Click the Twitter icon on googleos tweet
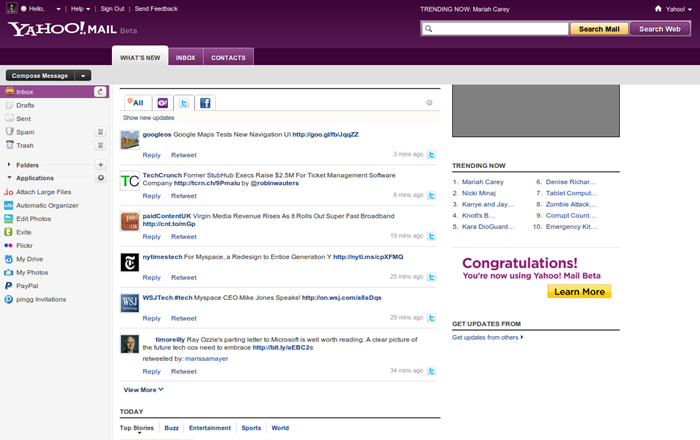Image resolution: width=700 pixels, height=440 pixels. (x=431, y=154)
